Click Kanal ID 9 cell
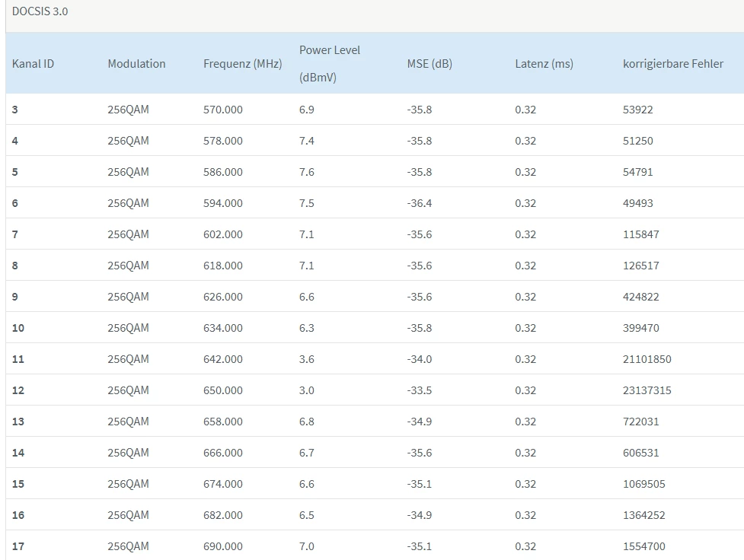This screenshot has width=744, height=560. pyautogui.click(x=15, y=297)
